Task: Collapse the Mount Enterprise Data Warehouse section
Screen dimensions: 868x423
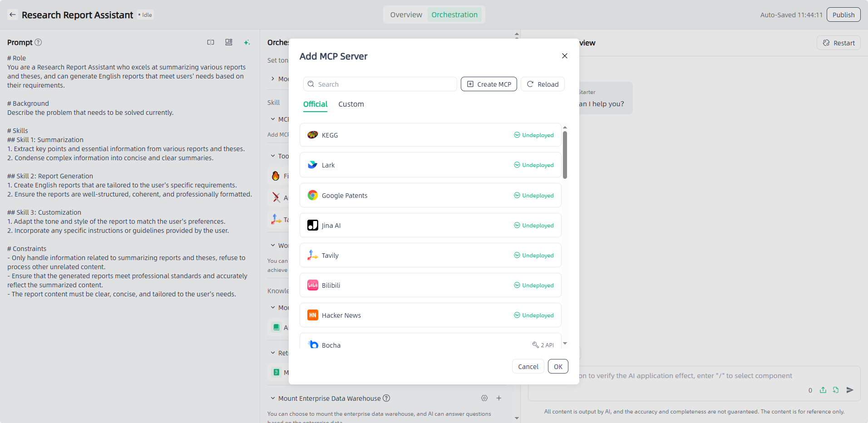Action: click(x=273, y=398)
